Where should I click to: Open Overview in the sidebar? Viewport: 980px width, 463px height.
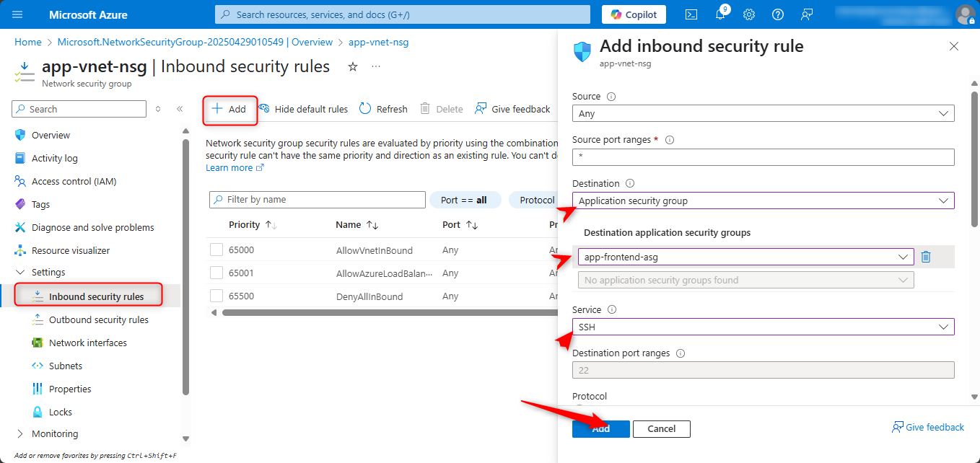tap(51, 135)
